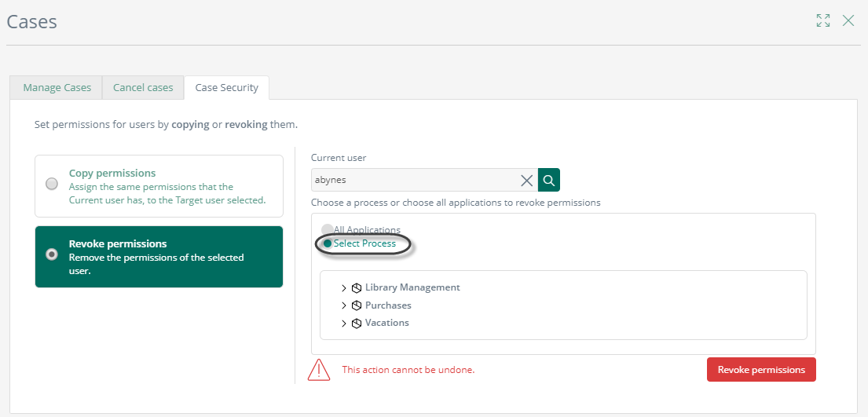
Task: Select the Copy permissions radio button
Action: (52, 184)
